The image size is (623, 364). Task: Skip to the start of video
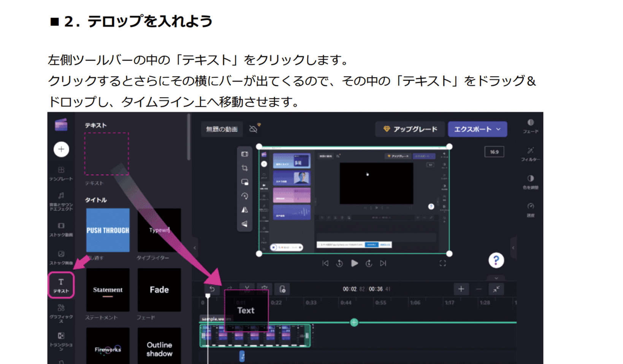[x=325, y=263]
